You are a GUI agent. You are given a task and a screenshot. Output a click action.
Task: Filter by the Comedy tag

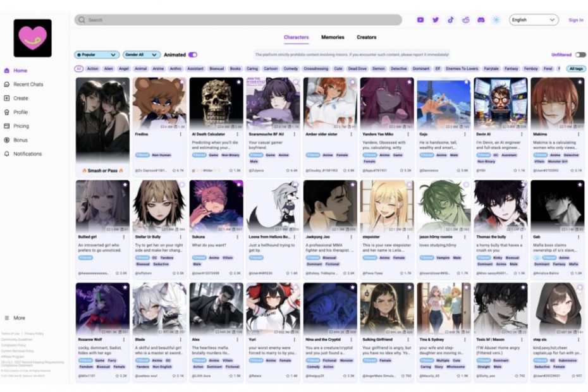pyautogui.click(x=291, y=69)
